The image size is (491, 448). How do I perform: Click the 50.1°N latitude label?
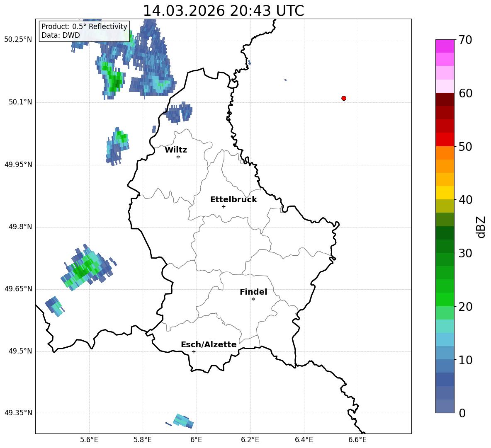(20, 102)
